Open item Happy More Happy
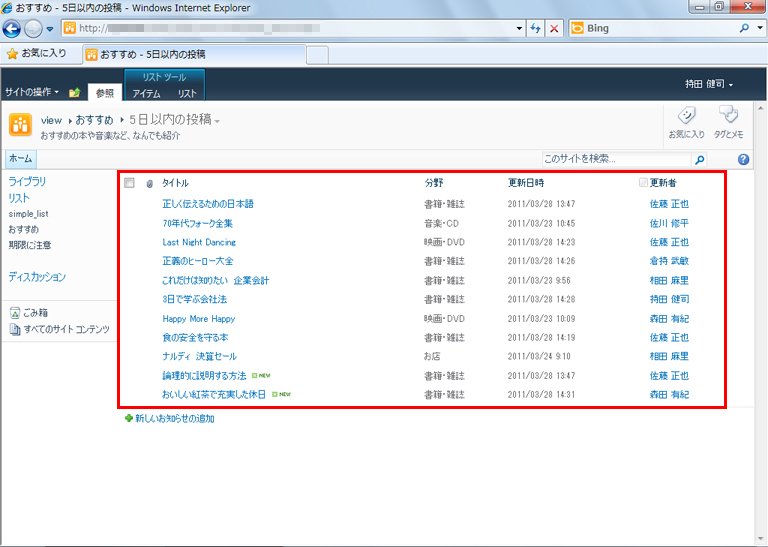 (199, 319)
